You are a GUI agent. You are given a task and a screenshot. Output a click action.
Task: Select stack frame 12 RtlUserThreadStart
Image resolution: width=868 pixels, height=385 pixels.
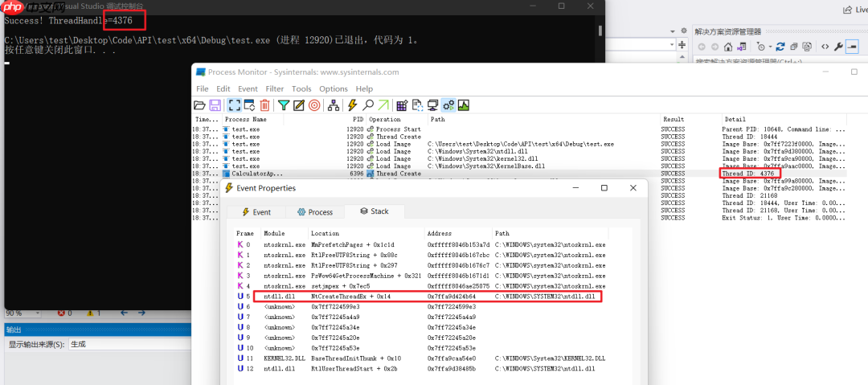point(420,369)
